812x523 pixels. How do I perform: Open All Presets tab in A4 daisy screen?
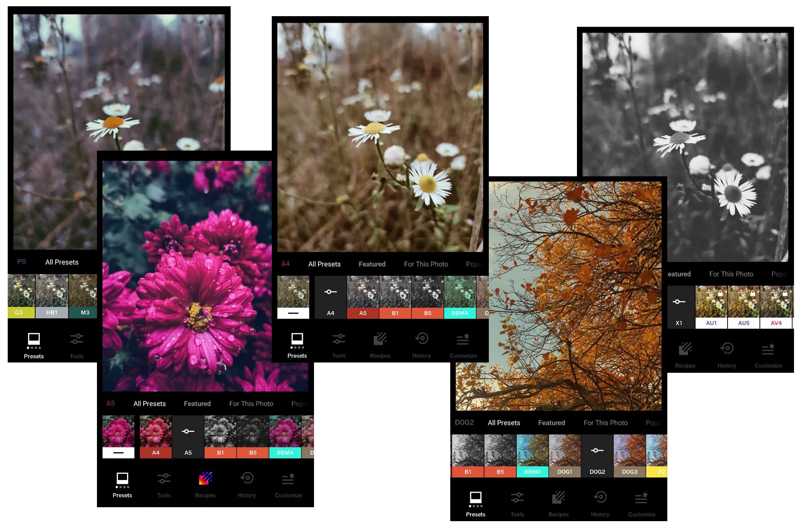pyautogui.click(x=324, y=264)
